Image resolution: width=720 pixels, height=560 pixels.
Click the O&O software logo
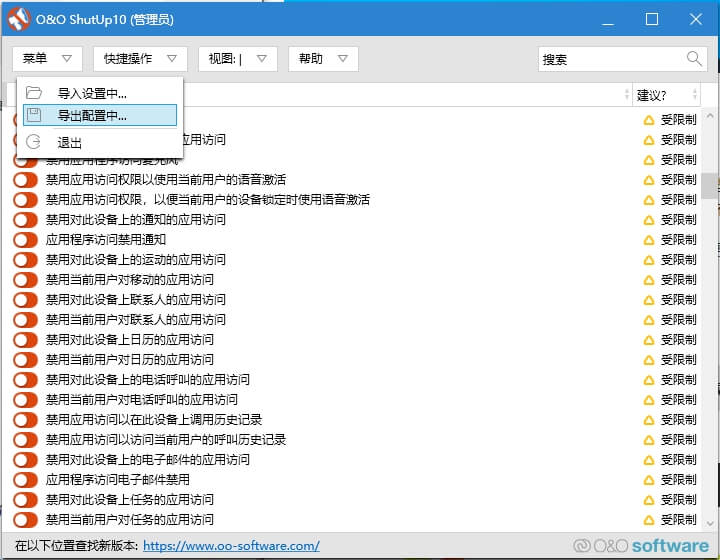641,545
